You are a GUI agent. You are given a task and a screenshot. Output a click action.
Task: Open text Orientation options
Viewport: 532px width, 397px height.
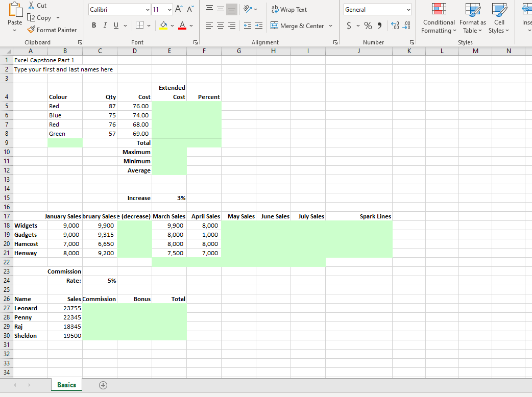coord(248,9)
